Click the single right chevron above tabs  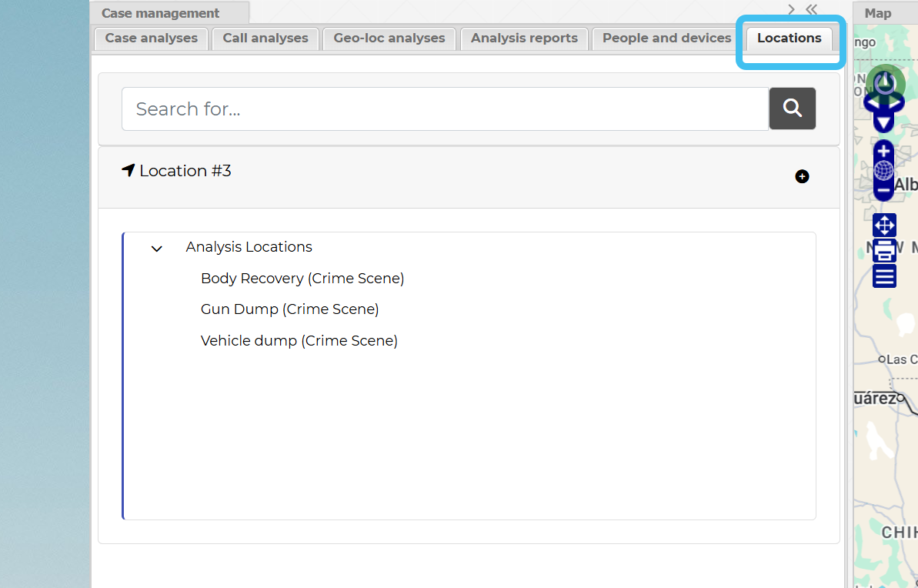[x=791, y=9]
